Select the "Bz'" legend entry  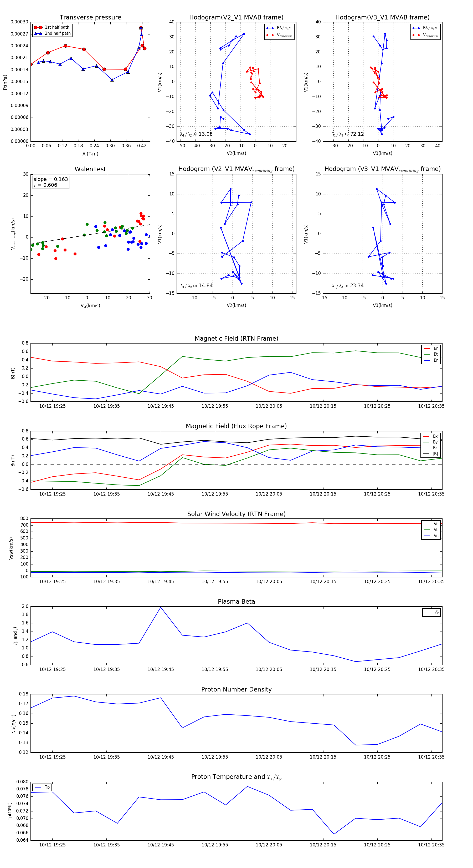431,448
